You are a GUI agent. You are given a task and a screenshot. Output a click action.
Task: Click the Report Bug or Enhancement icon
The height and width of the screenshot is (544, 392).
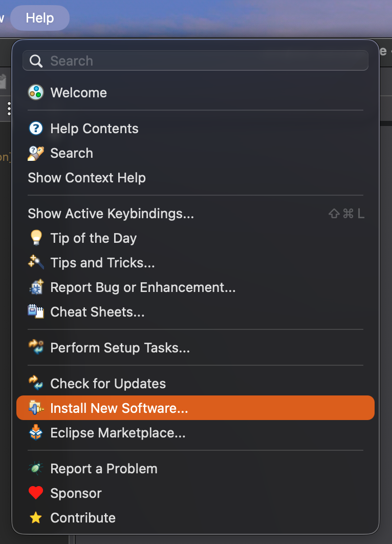(x=36, y=287)
